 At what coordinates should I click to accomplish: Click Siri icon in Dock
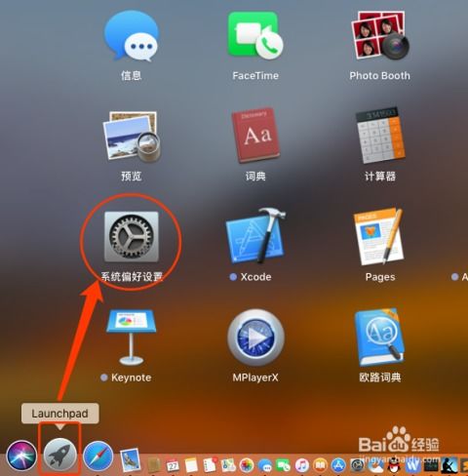[x=21, y=456]
